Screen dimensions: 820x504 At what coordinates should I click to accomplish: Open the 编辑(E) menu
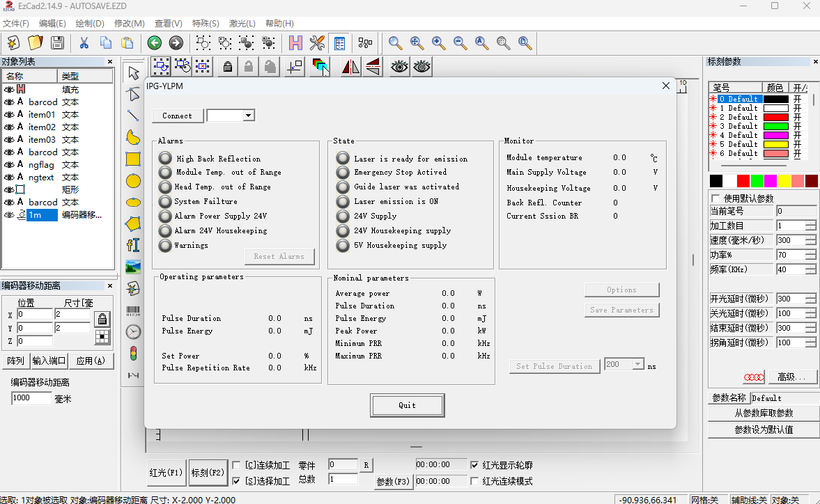52,24
